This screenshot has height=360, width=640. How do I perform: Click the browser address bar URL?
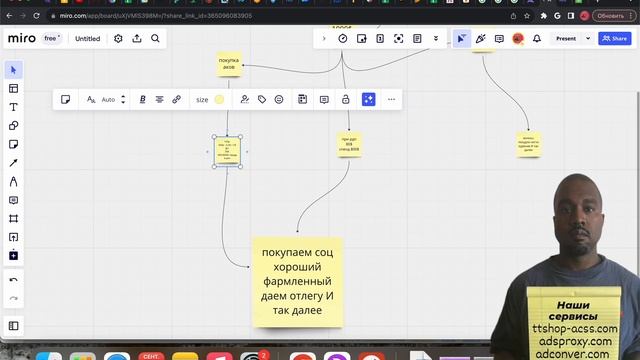(x=156, y=16)
